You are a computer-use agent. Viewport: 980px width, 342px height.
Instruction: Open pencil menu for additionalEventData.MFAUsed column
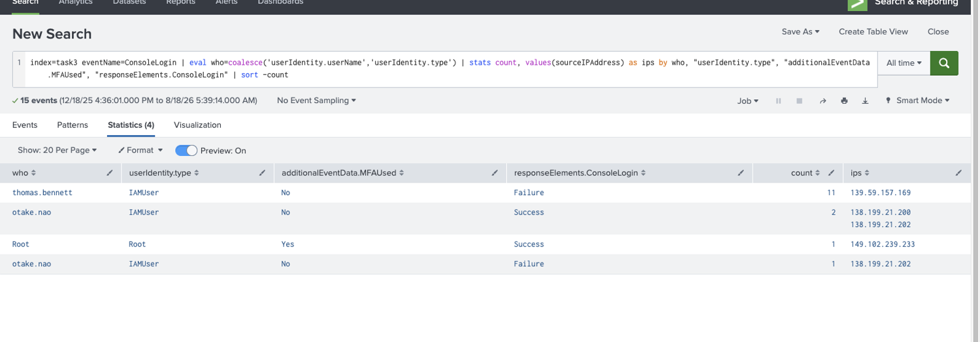point(495,173)
